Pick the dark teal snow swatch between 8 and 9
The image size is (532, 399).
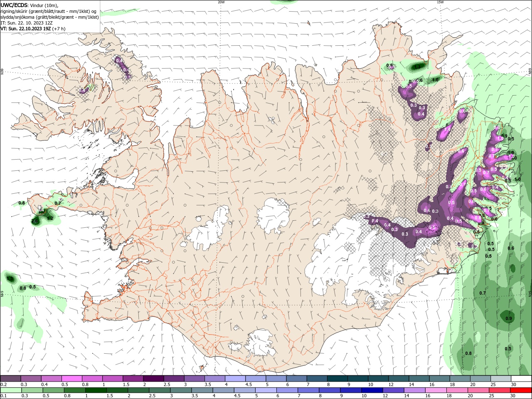pos(337,379)
